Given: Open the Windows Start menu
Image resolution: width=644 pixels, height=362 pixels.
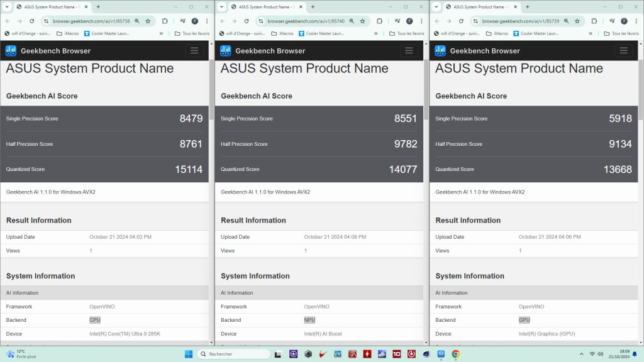Looking at the screenshot, I should (x=189, y=354).
